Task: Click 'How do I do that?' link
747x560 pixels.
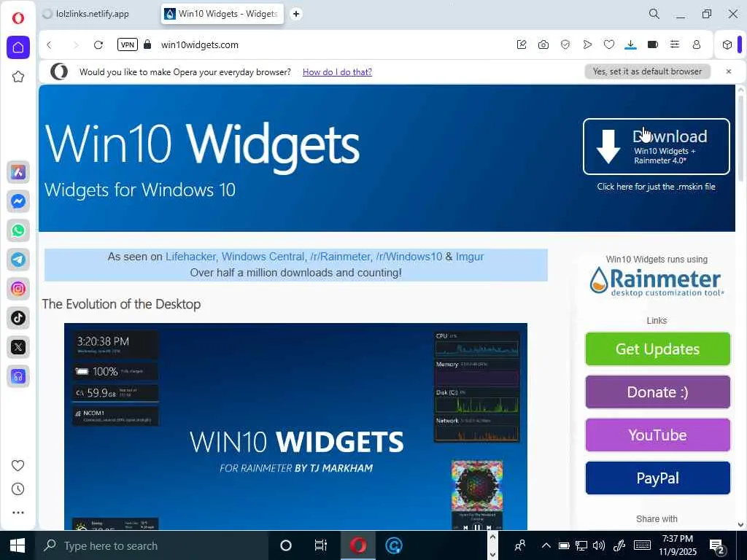Action: 337,72
